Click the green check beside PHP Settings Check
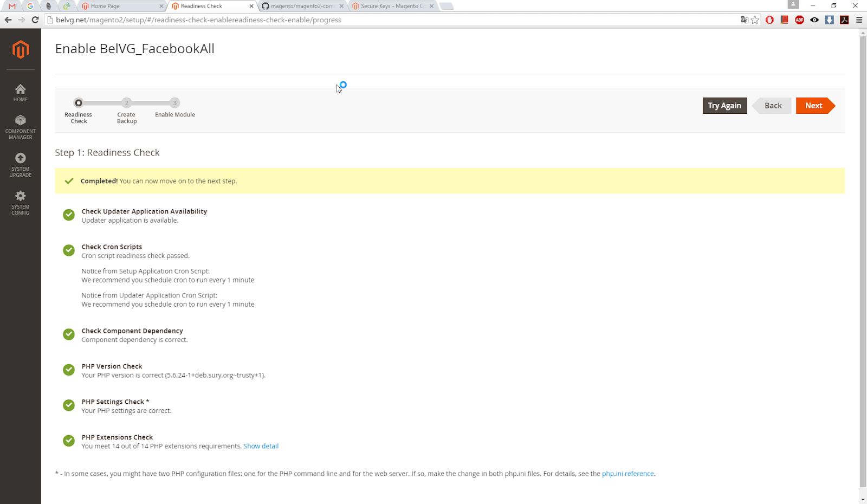 pos(69,405)
